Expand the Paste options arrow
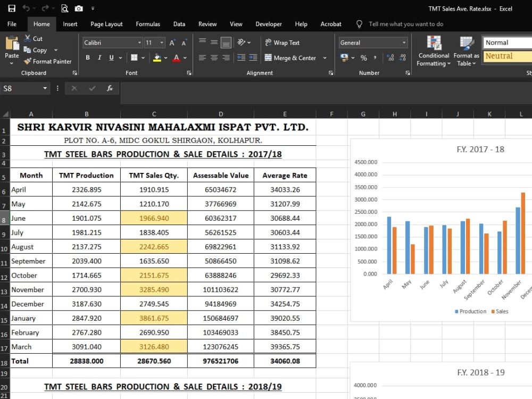 click(12, 63)
